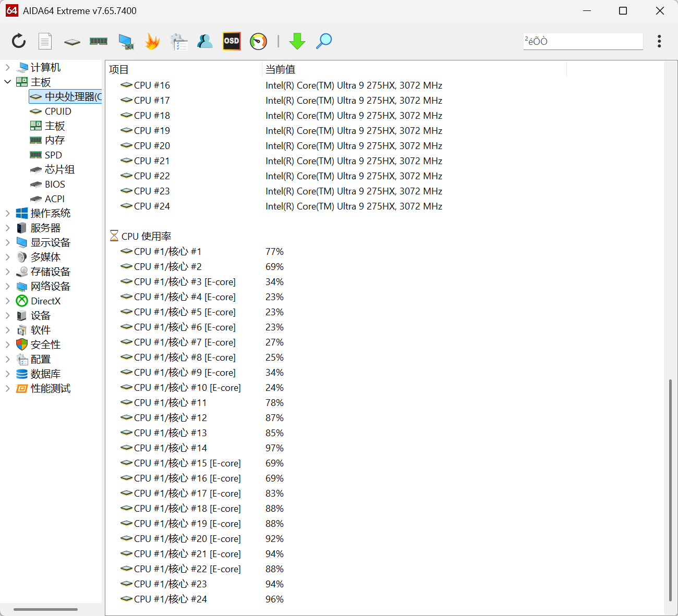Start the flame stability test icon
Screen dimensions: 678x616
[x=152, y=41]
